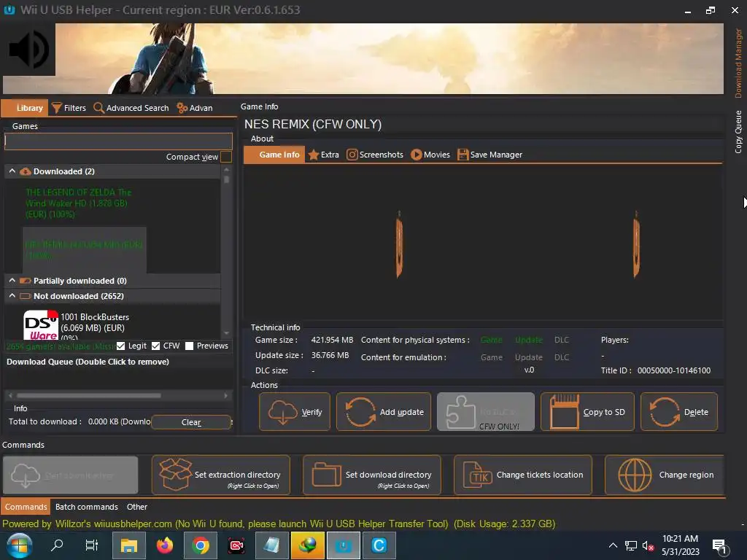Click the Delete button
Viewport: 747px width, 560px height.
point(679,412)
